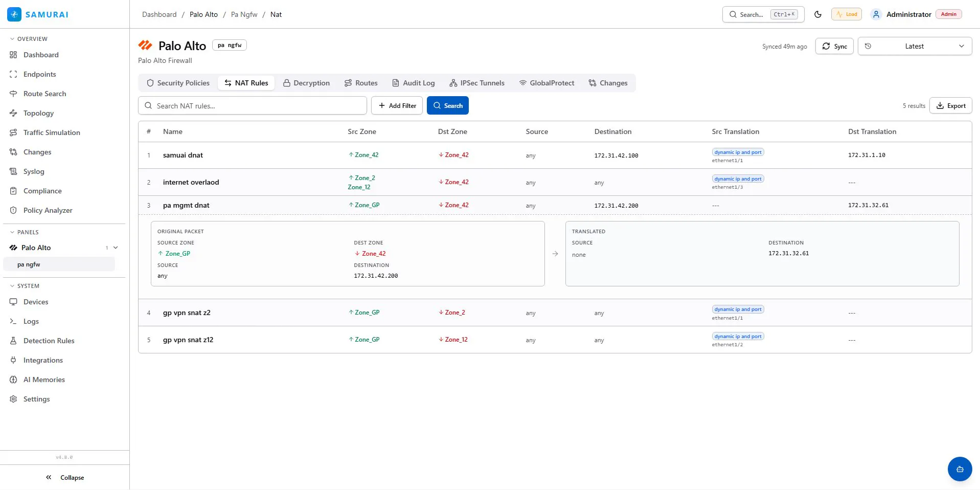Screen dimensions: 980x490
Task: Switch to the Security Policies tab
Action: 178,83
